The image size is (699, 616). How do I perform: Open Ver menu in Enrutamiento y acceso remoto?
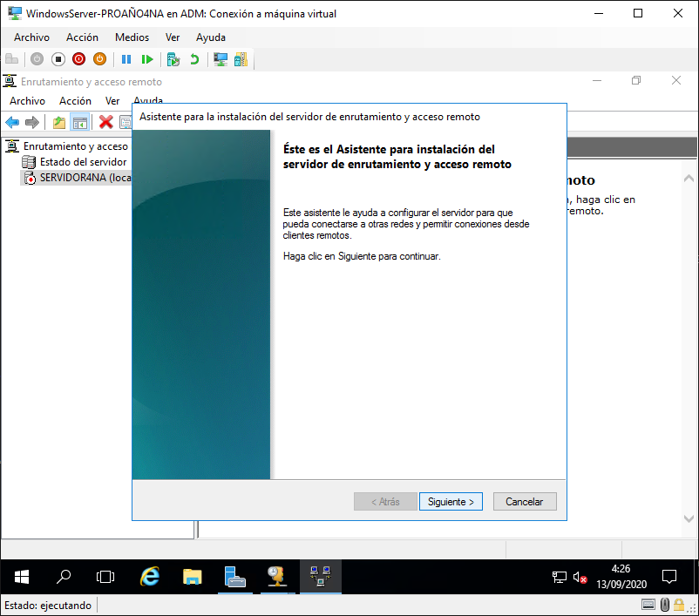[x=112, y=101]
